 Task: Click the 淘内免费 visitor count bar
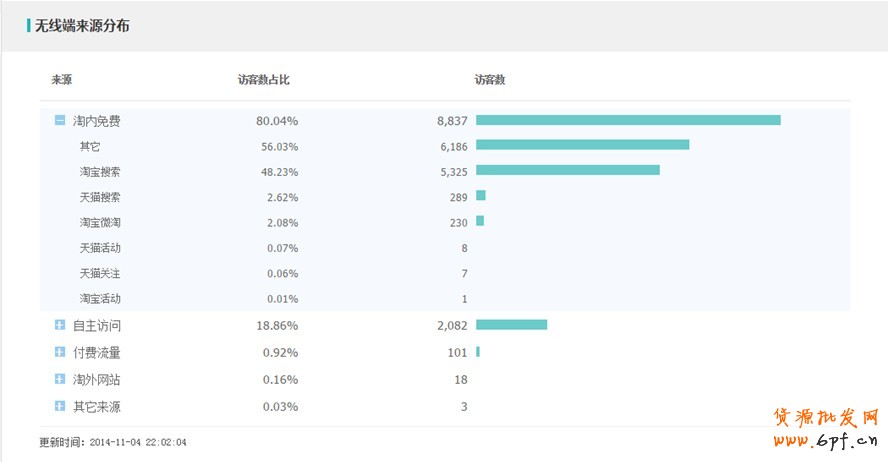coord(628,121)
